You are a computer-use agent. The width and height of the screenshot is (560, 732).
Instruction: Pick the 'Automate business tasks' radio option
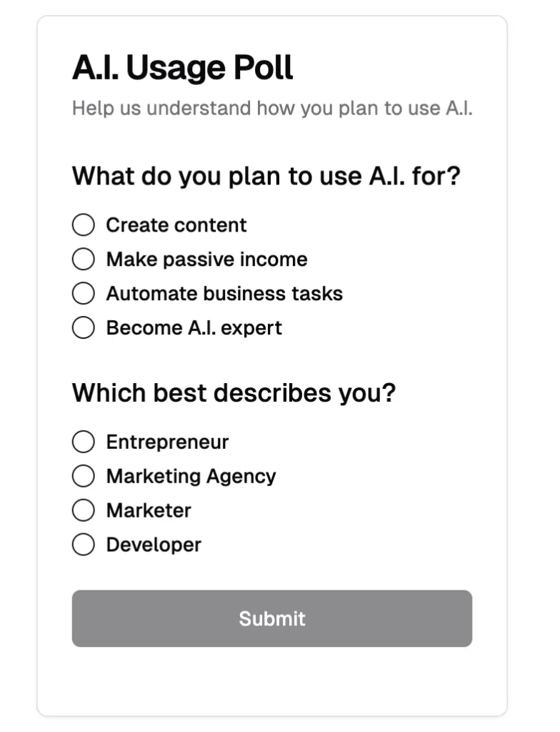(84, 294)
